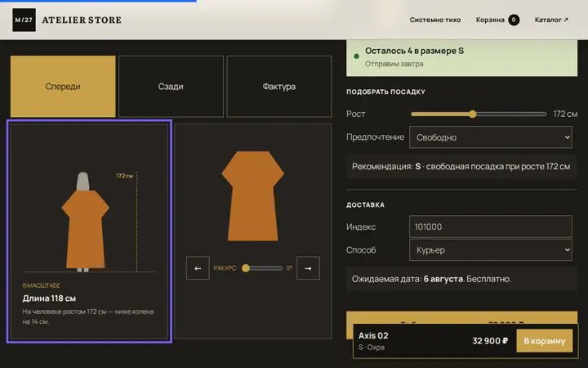
Task: Adjust the Ракурс angle slider
Action: point(262,268)
